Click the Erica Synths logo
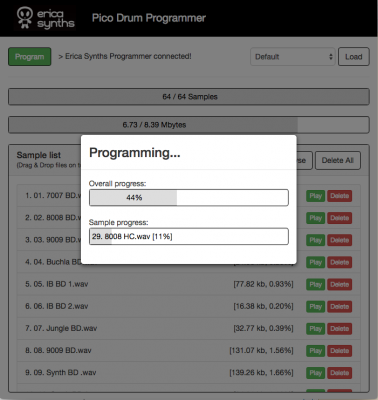The image size is (378, 400). pyautogui.click(x=46, y=18)
